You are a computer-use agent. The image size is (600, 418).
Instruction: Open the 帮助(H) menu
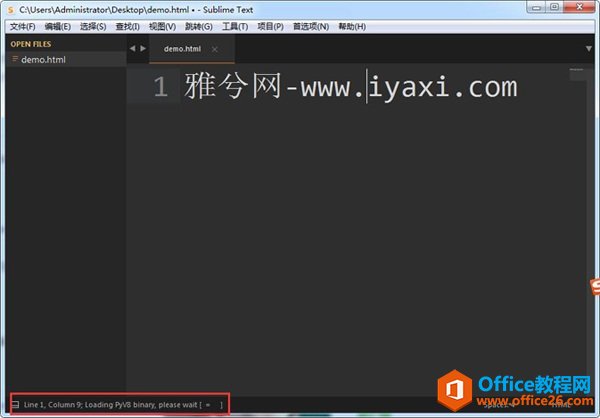point(351,26)
